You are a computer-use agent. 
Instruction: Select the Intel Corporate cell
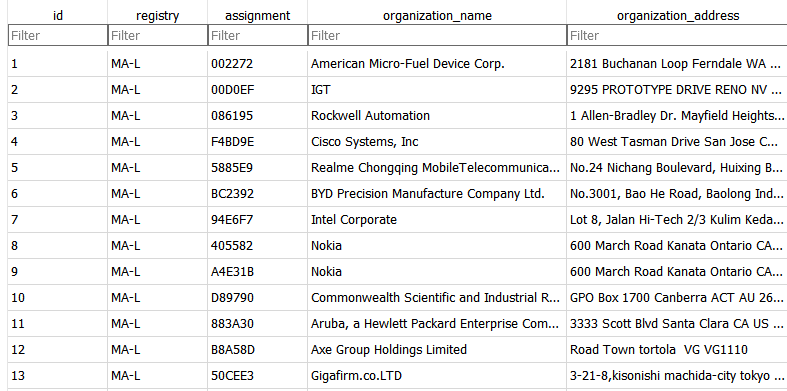(x=437, y=220)
